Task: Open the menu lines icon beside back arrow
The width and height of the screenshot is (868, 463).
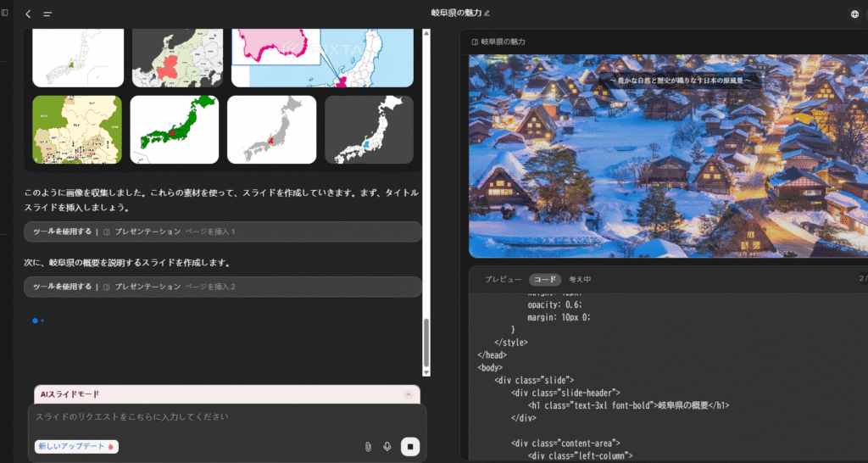Action: (47, 14)
